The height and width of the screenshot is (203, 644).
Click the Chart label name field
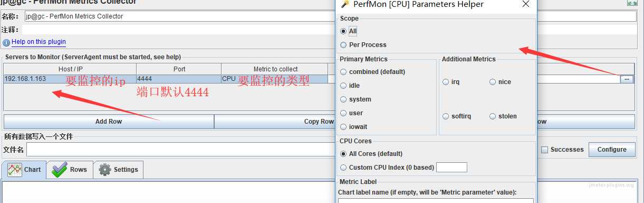[436, 201]
